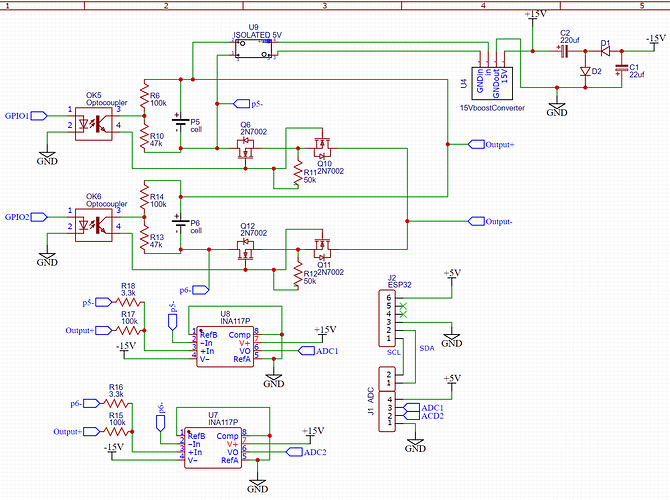Select resistor R16 3.3k

coord(116,403)
